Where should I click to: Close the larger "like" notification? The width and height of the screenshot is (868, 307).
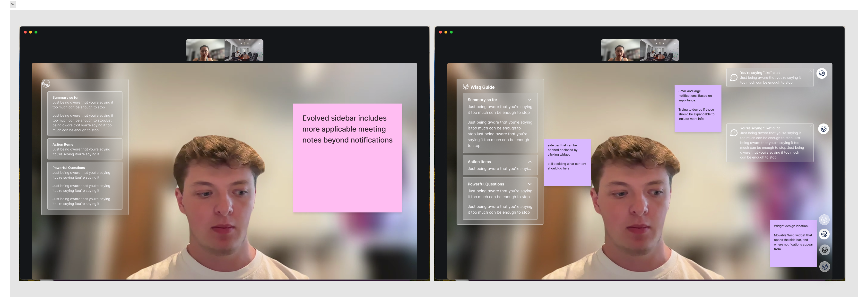[x=810, y=126]
